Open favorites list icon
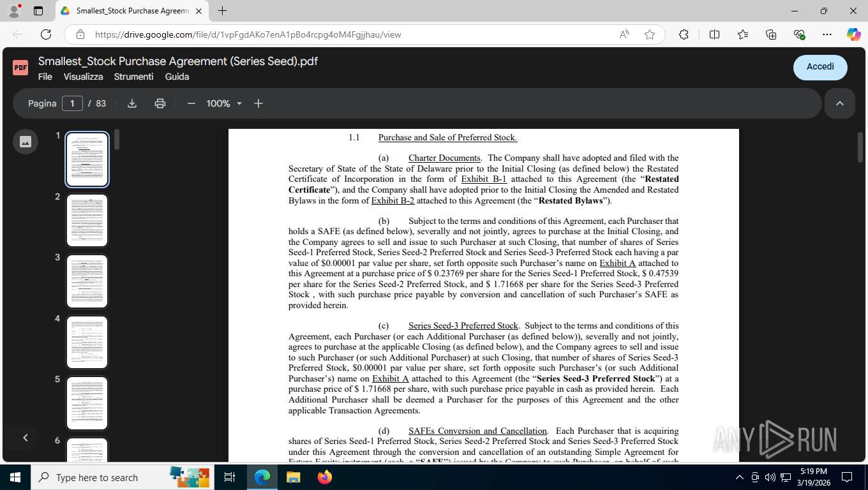 click(x=743, y=34)
